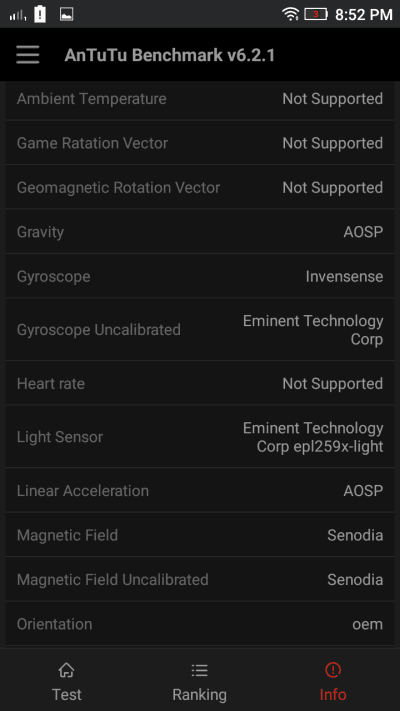Tap the cellular signal bars icon
400x711 pixels.
click(x=18, y=15)
